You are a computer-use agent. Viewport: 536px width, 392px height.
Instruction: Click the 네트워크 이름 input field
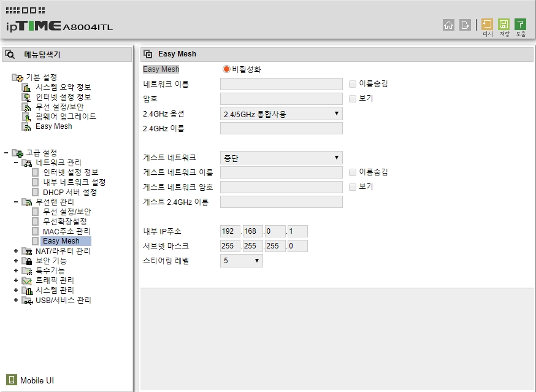281,84
